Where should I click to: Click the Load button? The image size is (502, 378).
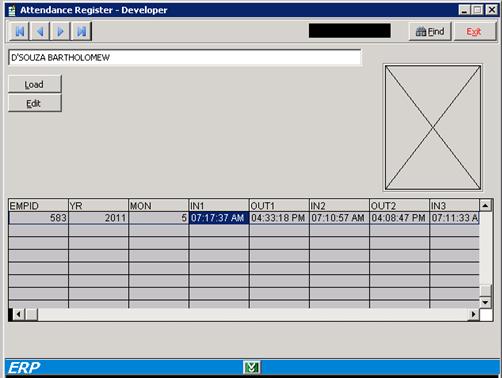point(35,84)
